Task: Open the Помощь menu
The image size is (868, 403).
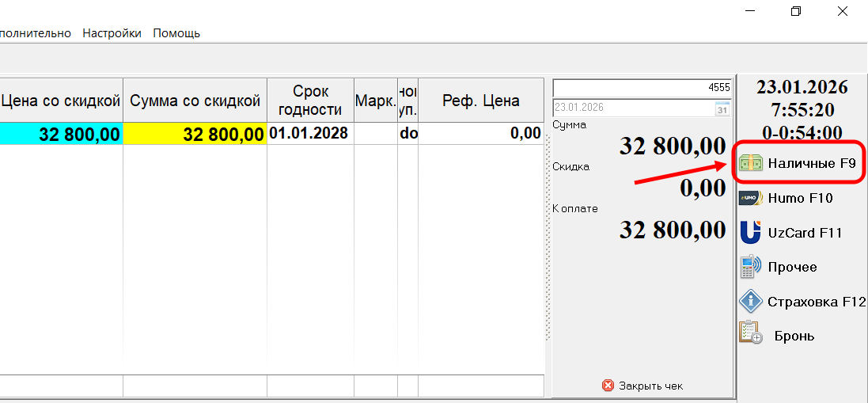Action: [x=176, y=33]
